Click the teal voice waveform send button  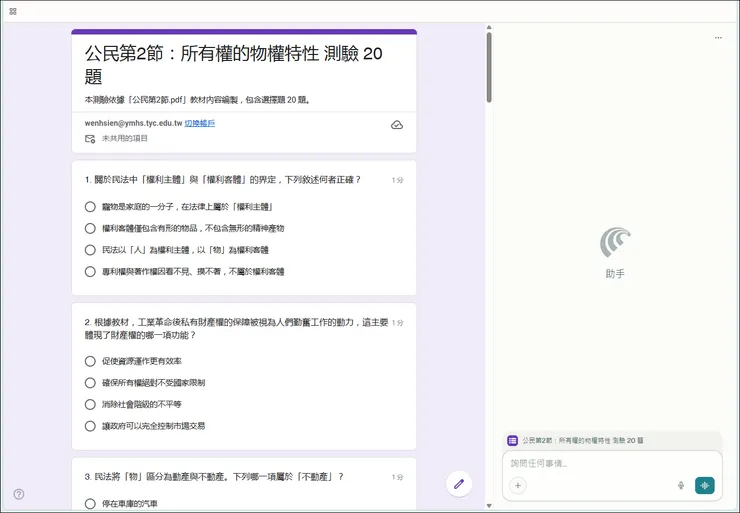click(705, 485)
